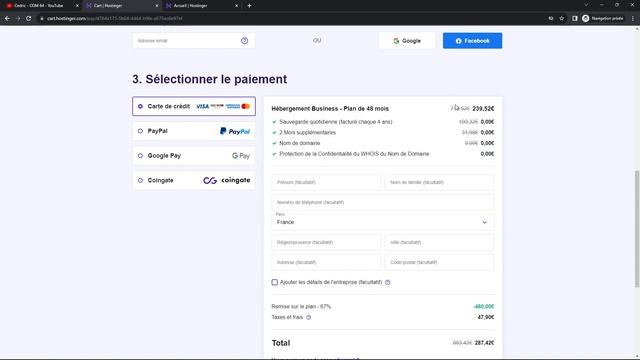Click help icon in email field
Viewport: 640px width, 360px height.
pos(244,41)
